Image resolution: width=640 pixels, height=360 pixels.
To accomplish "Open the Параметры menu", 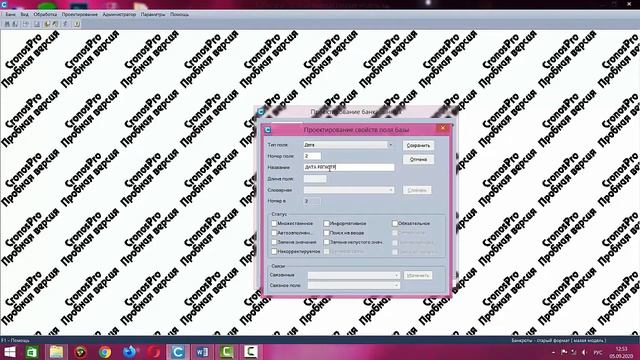I will [153, 14].
